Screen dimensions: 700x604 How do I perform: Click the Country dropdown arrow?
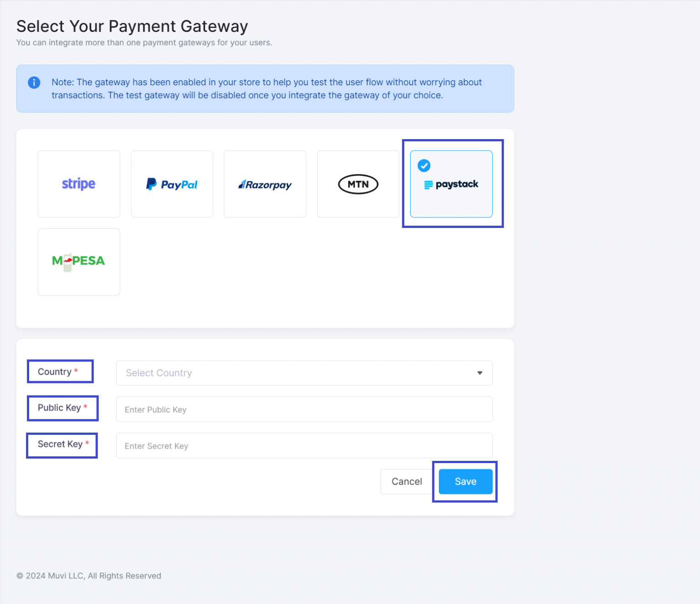point(479,373)
